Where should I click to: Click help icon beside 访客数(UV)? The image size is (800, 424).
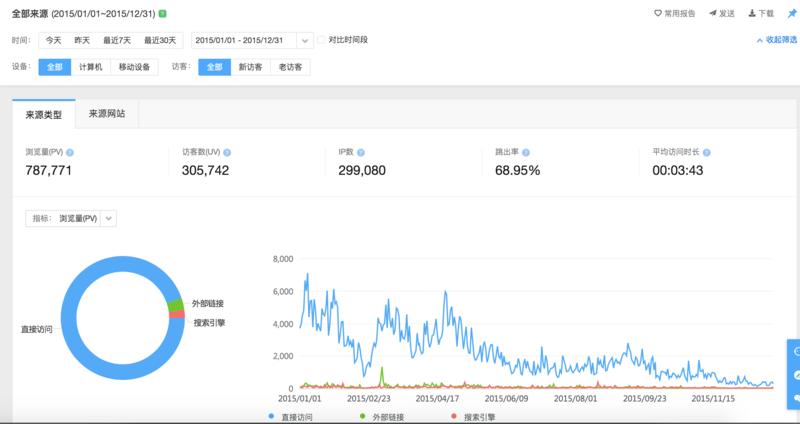pyautogui.click(x=227, y=152)
